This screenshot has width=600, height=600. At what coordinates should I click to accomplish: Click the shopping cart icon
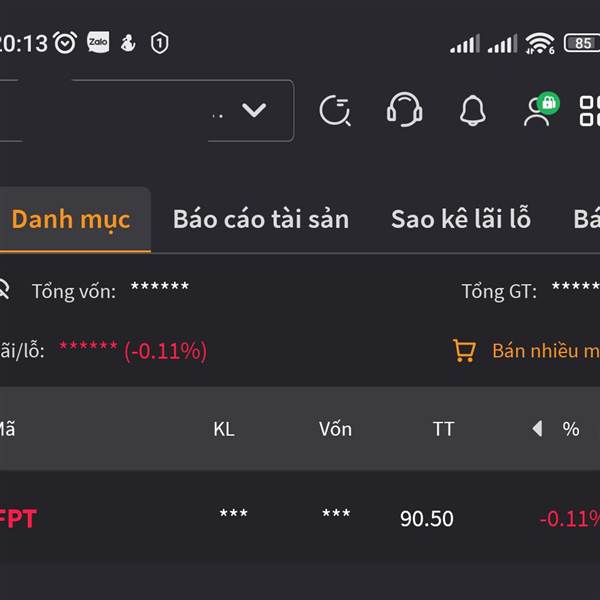click(464, 351)
